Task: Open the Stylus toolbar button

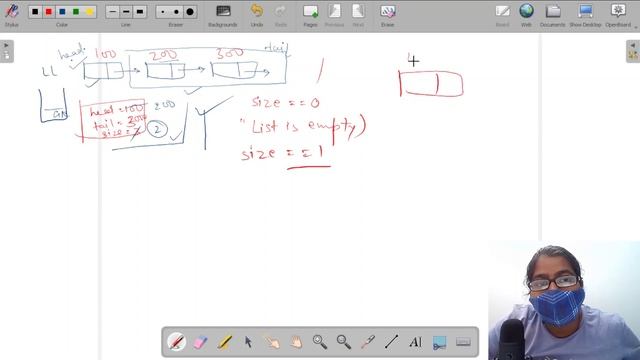Action: pos(11,15)
